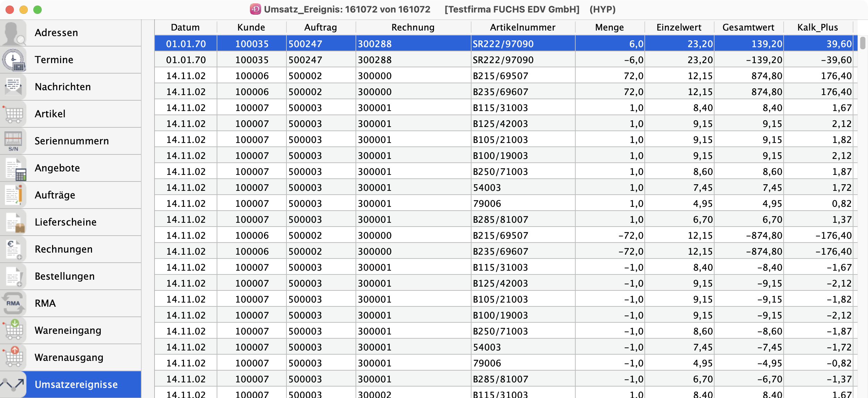The height and width of the screenshot is (398, 868).
Task: Click the Angebote calculator document icon
Action: pos(15,169)
